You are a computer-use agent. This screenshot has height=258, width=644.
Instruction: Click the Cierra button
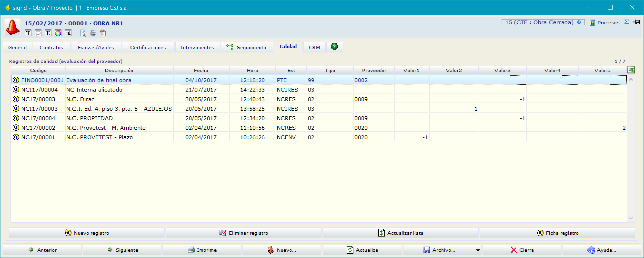click(522, 250)
